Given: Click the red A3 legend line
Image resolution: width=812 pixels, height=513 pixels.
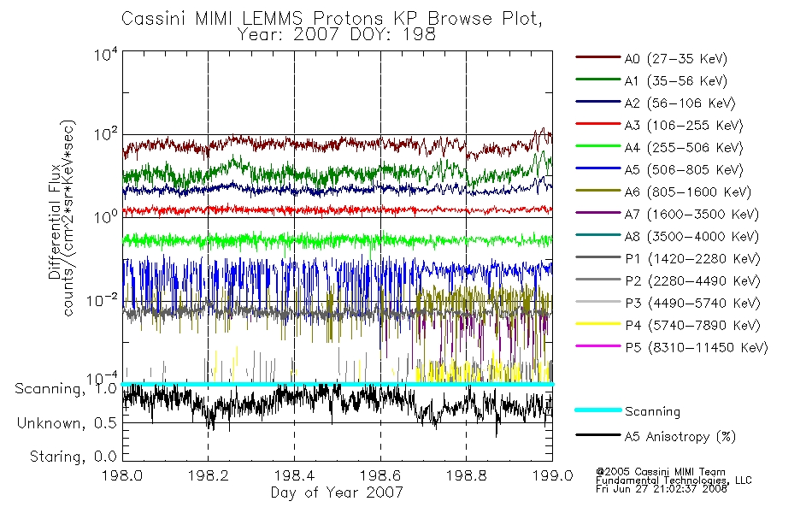Looking at the screenshot, I should pyautogui.click(x=597, y=124).
